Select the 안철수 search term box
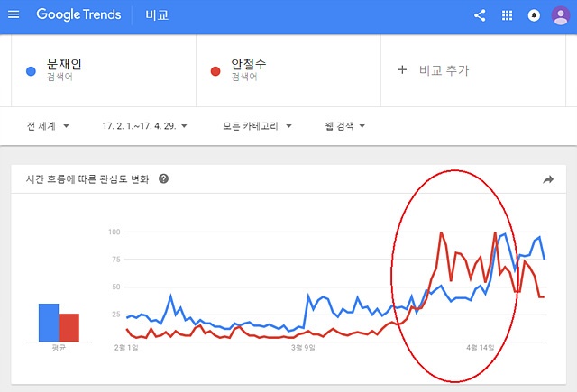Viewport: 577px width, 392px height. click(x=288, y=70)
